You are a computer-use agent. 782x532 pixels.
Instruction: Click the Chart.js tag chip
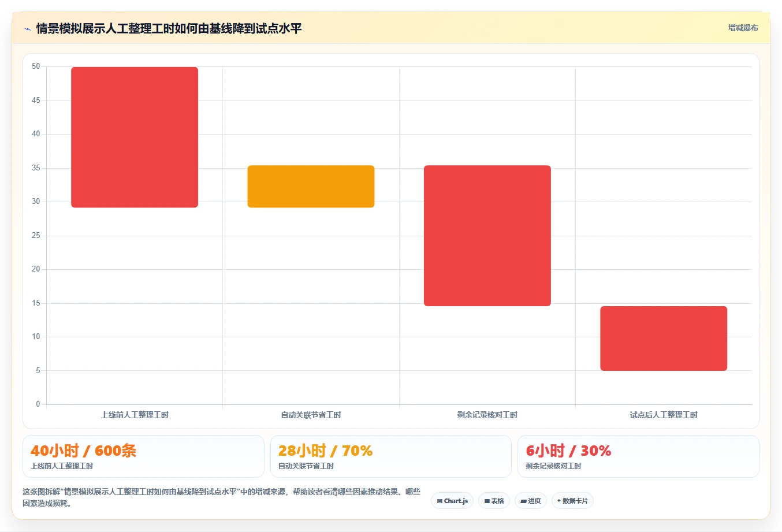(452, 501)
